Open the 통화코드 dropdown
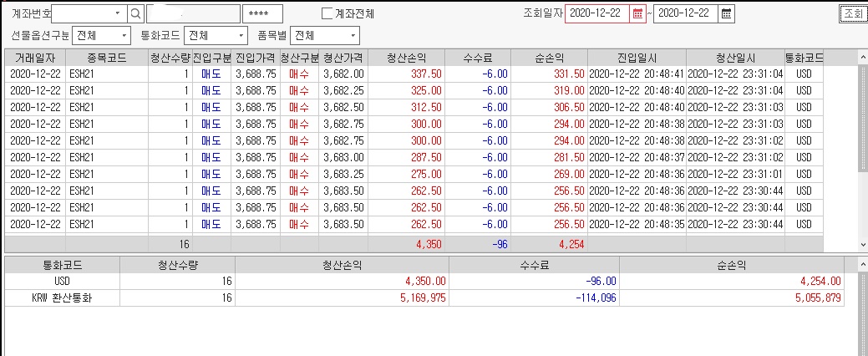 [x=241, y=36]
